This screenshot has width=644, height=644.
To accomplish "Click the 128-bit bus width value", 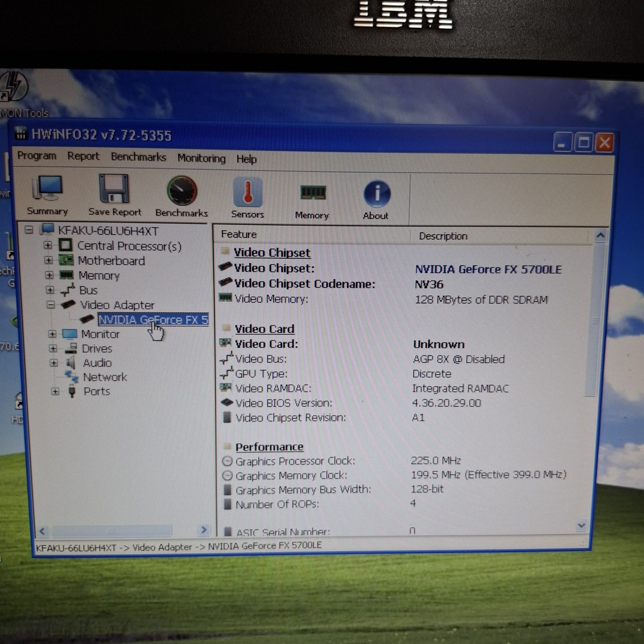I will (427, 489).
